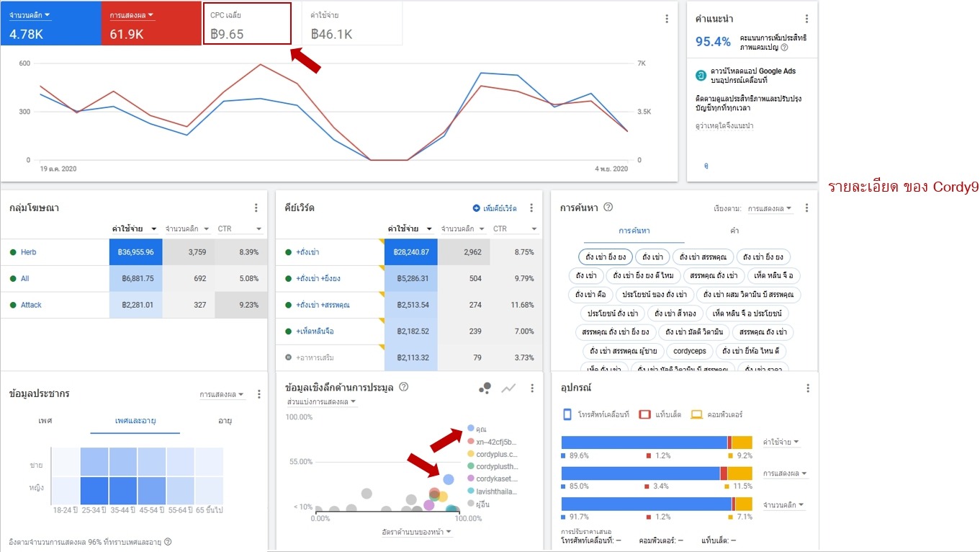This screenshot has height=552, width=980.
Task: Click the cordyceps search term chip
Action: (689, 351)
